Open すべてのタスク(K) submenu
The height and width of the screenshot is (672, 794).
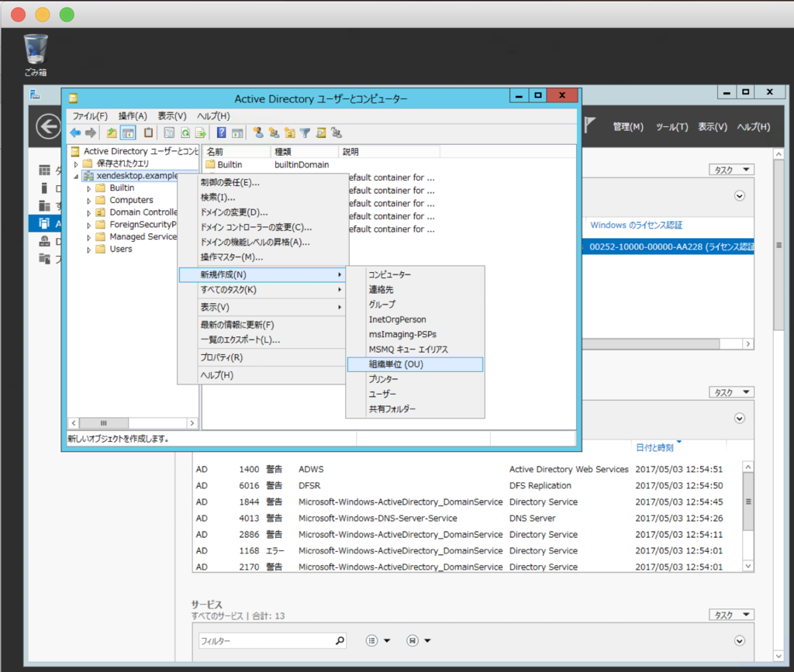click(x=262, y=290)
